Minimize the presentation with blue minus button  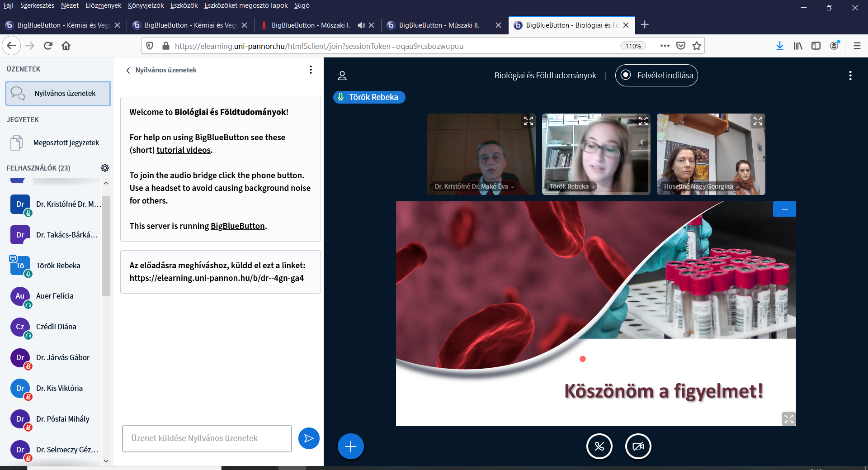784,209
